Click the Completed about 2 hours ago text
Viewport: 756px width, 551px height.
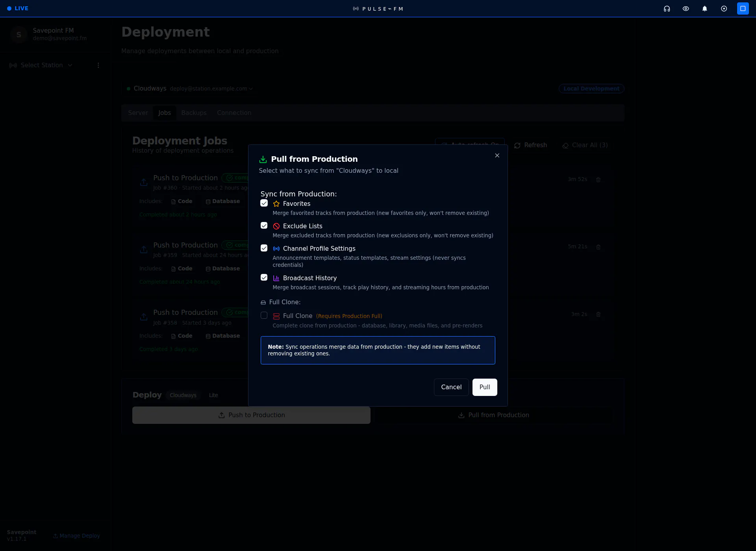(178, 214)
